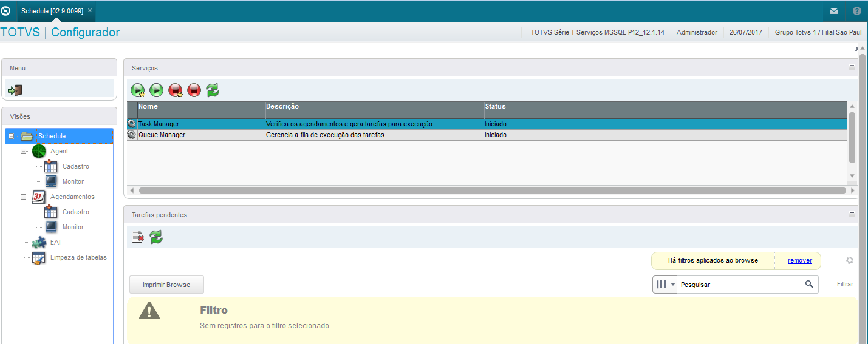Open Limpeza de tabelas
Image resolution: width=868 pixels, height=344 pixels.
coord(78,257)
